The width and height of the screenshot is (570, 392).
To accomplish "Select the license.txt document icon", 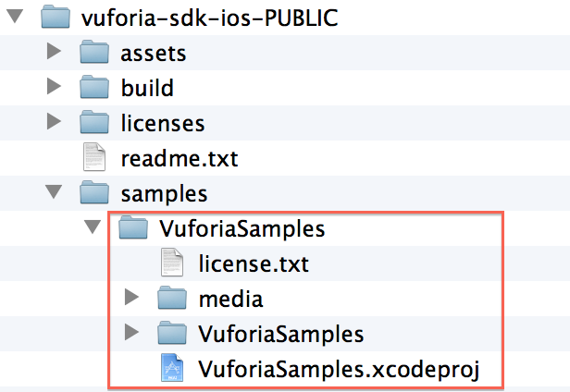I will pyautogui.click(x=172, y=263).
